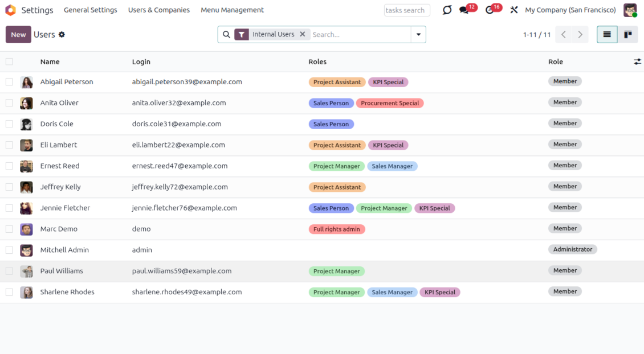Select the Doris Cole row checkbox
This screenshot has height=354, width=644.
9,124
